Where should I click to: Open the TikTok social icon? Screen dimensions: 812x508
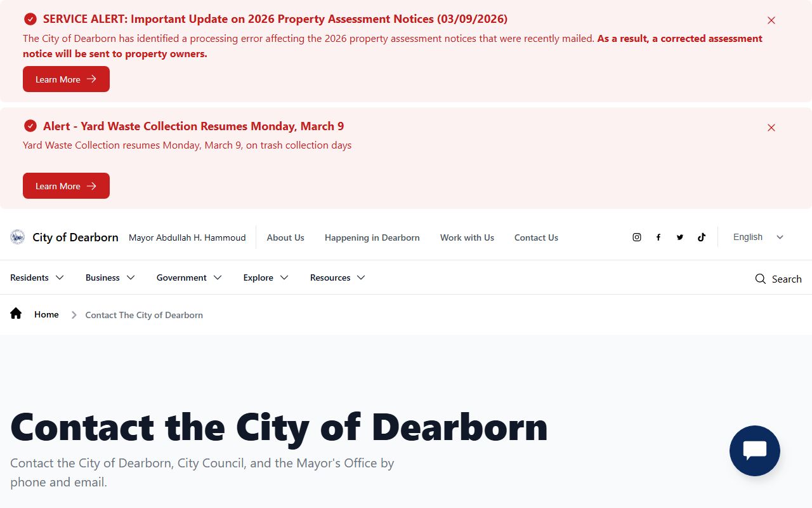pyautogui.click(x=702, y=237)
